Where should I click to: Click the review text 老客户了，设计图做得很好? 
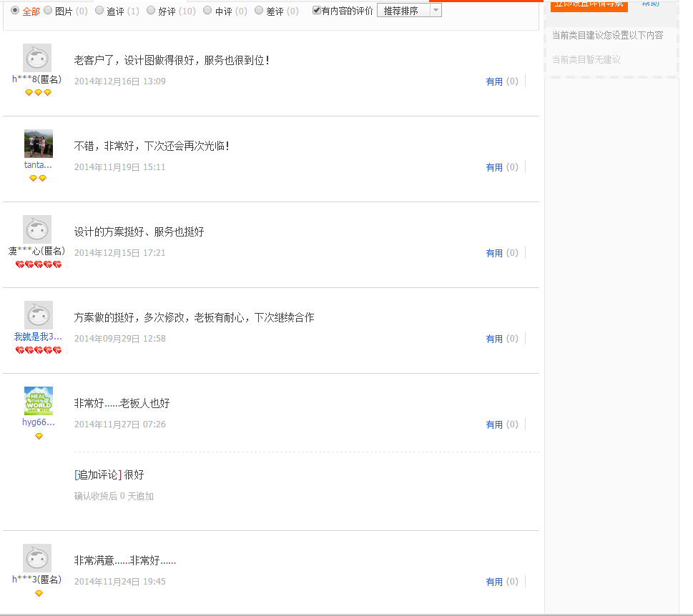pyautogui.click(x=172, y=60)
